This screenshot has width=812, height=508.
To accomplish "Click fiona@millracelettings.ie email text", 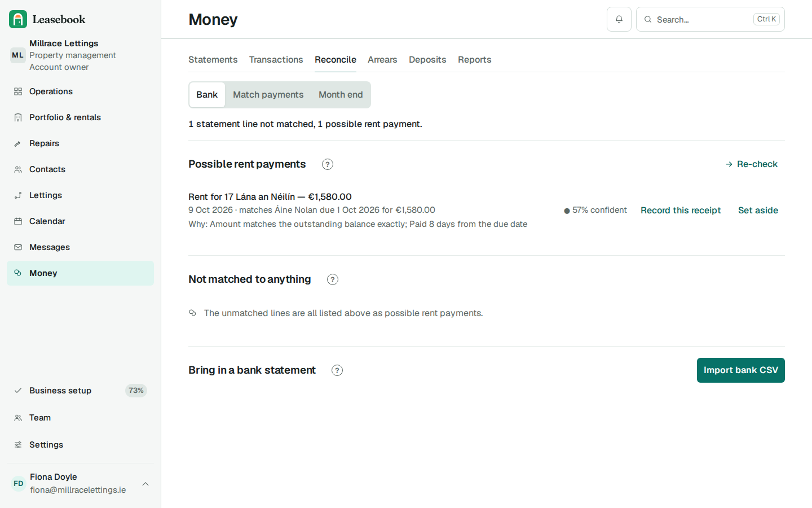I will tap(78, 490).
